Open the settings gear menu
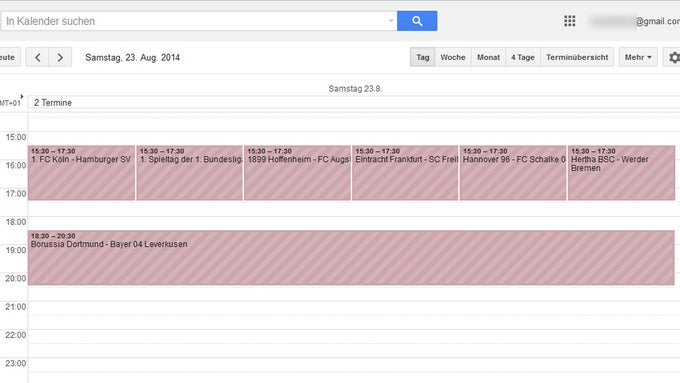 [673, 57]
